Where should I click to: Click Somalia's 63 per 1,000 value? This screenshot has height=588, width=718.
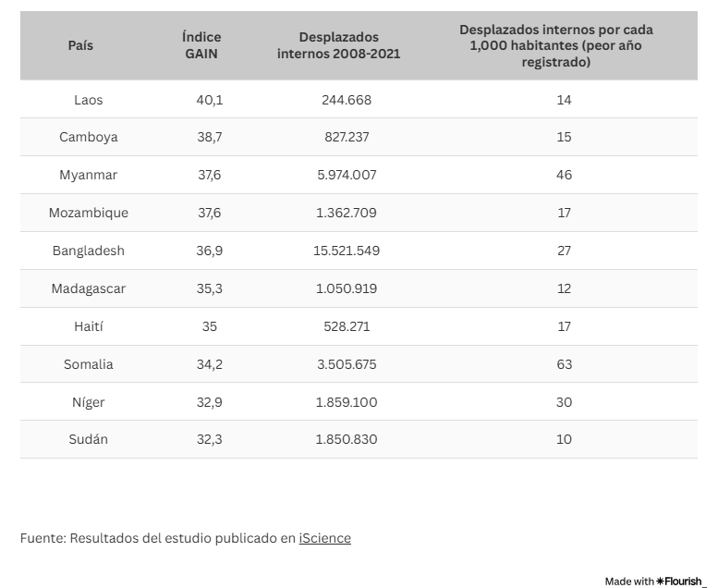point(564,364)
